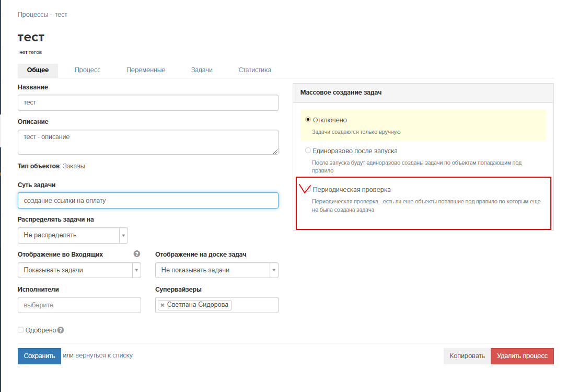The width and height of the screenshot is (567, 392).
Task: Open the Переменные tab
Action: 146,70
